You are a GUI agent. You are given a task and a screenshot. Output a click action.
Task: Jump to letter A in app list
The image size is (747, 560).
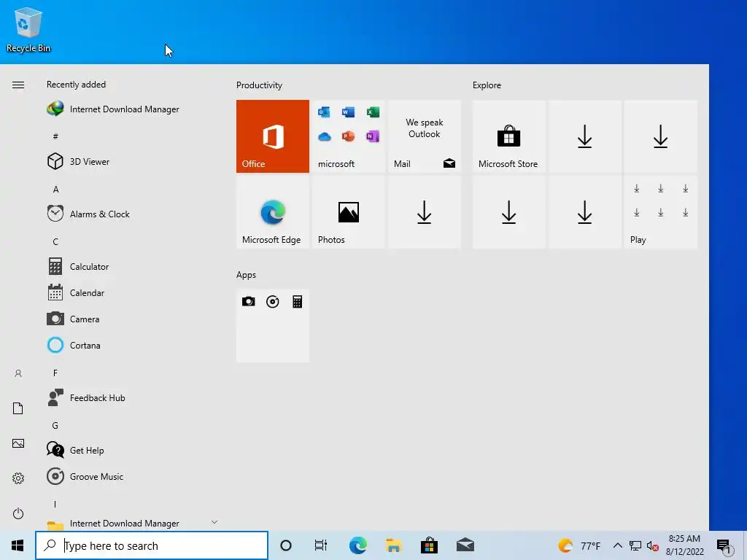pyautogui.click(x=55, y=190)
